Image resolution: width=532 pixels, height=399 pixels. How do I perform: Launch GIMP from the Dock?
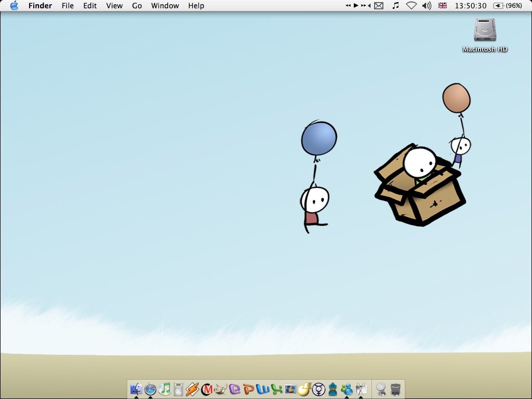pos(221,389)
